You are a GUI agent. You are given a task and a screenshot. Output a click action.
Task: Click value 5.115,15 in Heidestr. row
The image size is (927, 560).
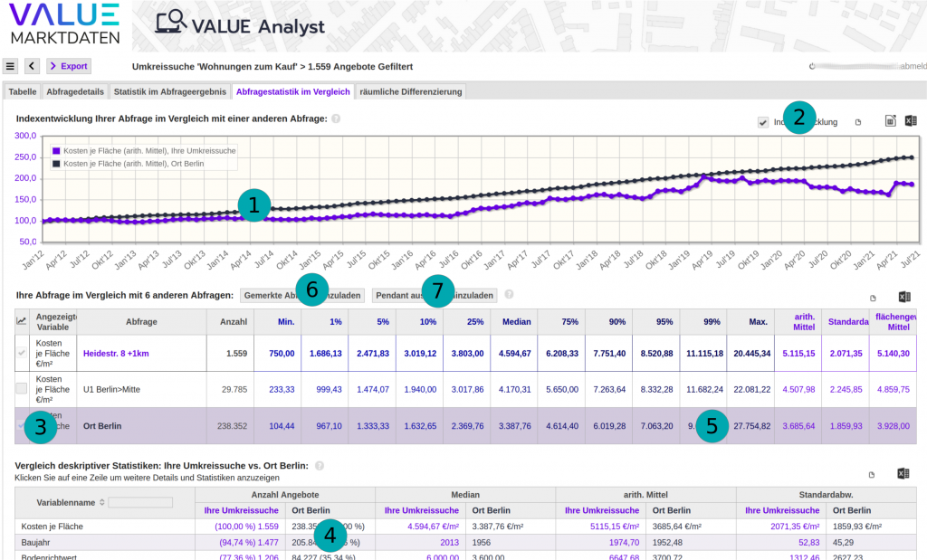[x=798, y=353]
